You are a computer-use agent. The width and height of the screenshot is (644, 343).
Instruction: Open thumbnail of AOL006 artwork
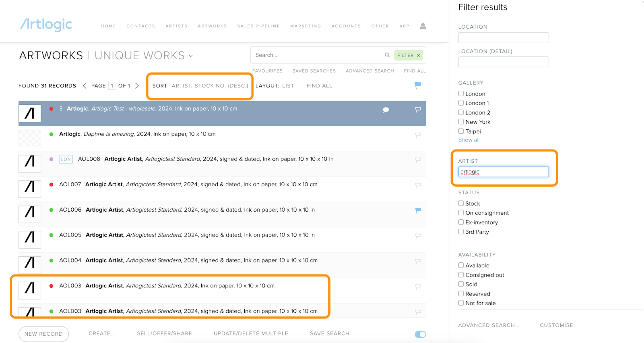pyautogui.click(x=30, y=214)
